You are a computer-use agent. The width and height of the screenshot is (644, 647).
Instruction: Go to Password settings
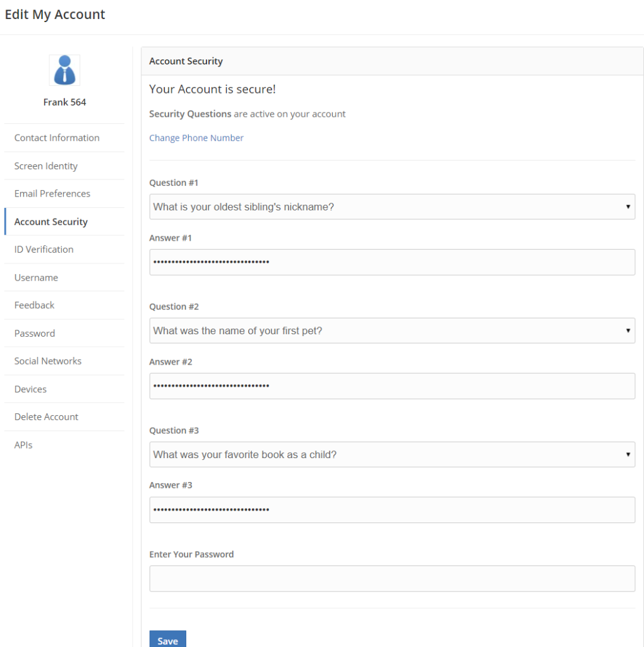(x=35, y=333)
